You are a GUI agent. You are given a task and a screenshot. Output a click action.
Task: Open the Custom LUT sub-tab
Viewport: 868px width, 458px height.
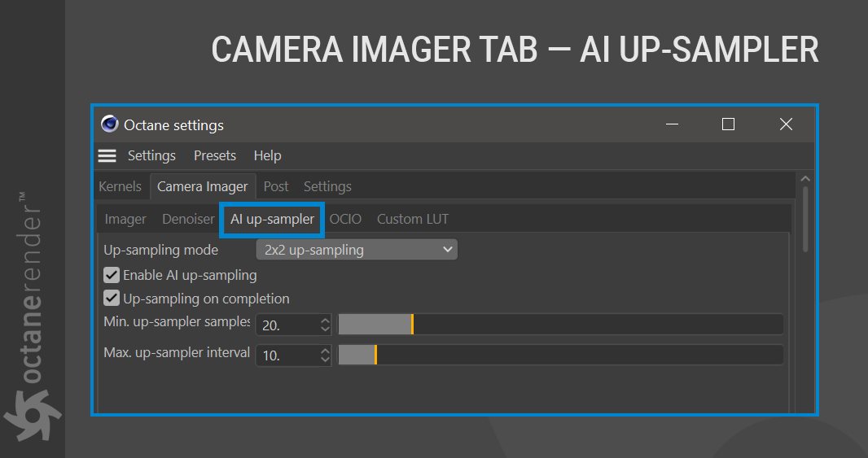[x=412, y=219]
